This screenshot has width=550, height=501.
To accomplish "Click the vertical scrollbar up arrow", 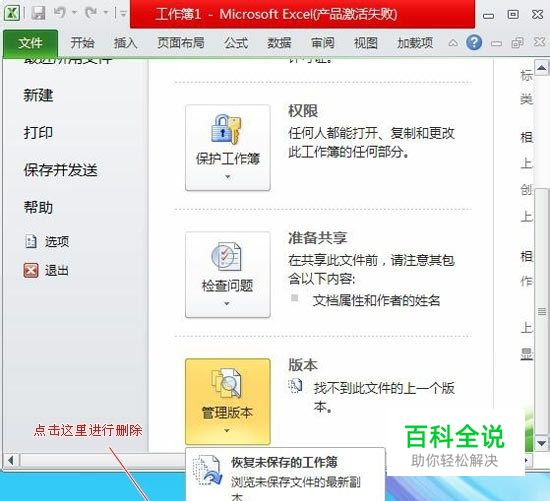I will pyautogui.click(x=542, y=68).
